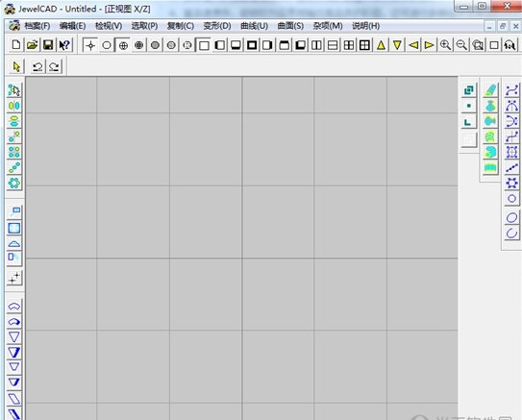
Task: Click the zoom out magnifier icon
Action: click(461, 45)
